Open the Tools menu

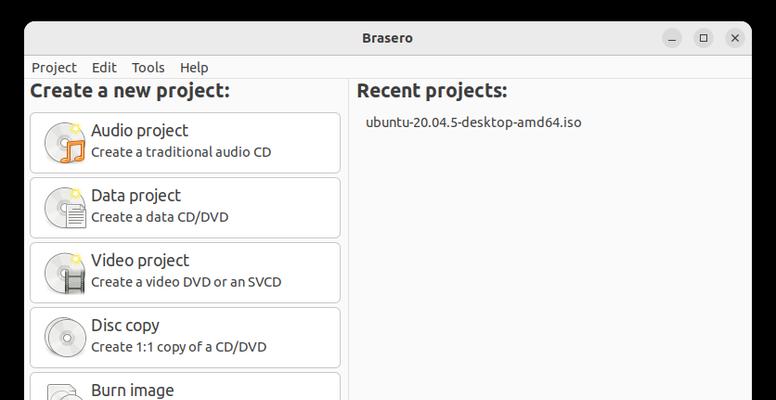point(148,67)
